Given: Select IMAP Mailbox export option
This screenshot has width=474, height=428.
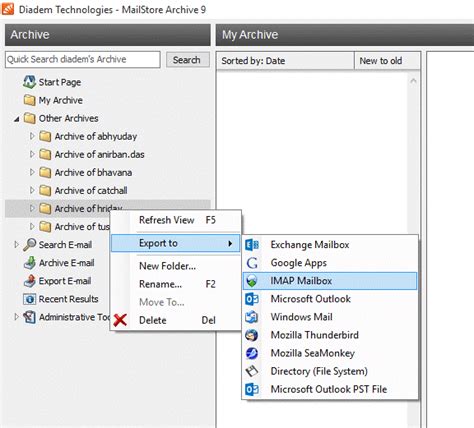Looking at the screenshot, I should point(330,281).
